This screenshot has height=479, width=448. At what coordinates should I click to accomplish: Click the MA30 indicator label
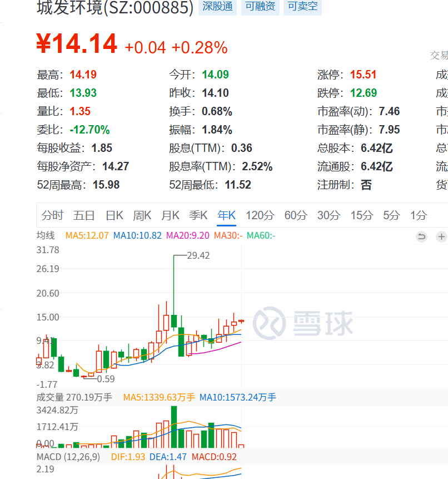pyautogui.click(x=228, y=235)
